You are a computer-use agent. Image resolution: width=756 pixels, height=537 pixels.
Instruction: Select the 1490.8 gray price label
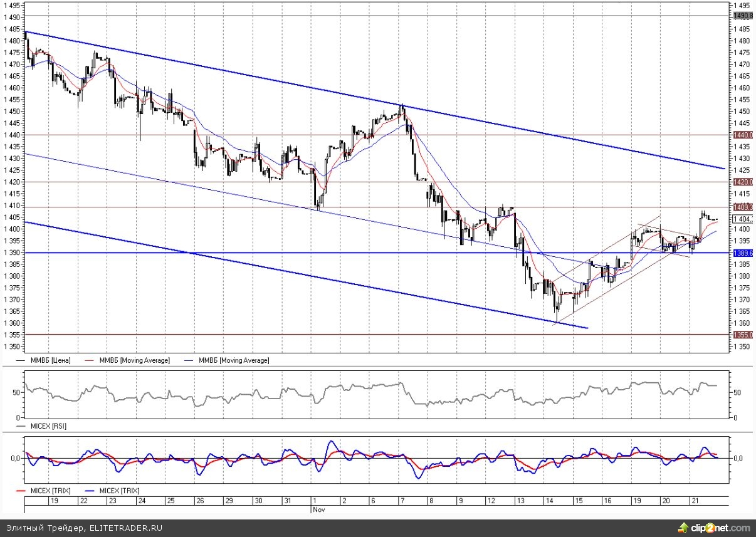742,15
